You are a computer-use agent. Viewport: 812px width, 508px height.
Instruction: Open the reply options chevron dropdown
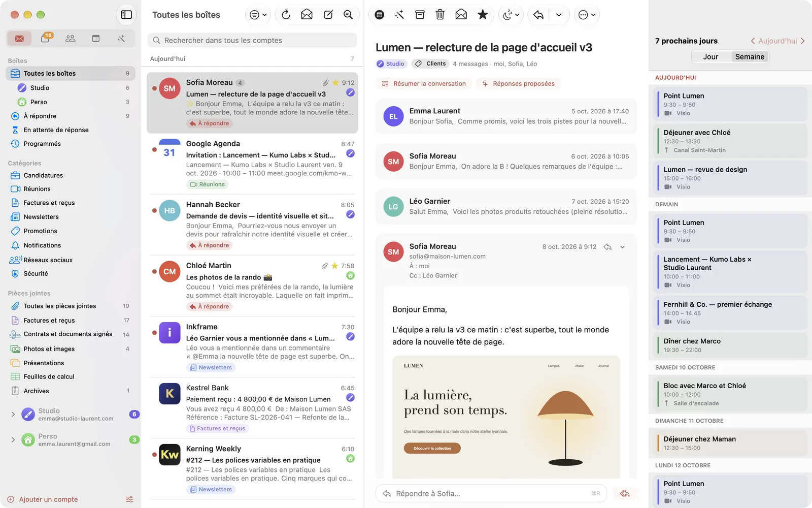(559, 15)
